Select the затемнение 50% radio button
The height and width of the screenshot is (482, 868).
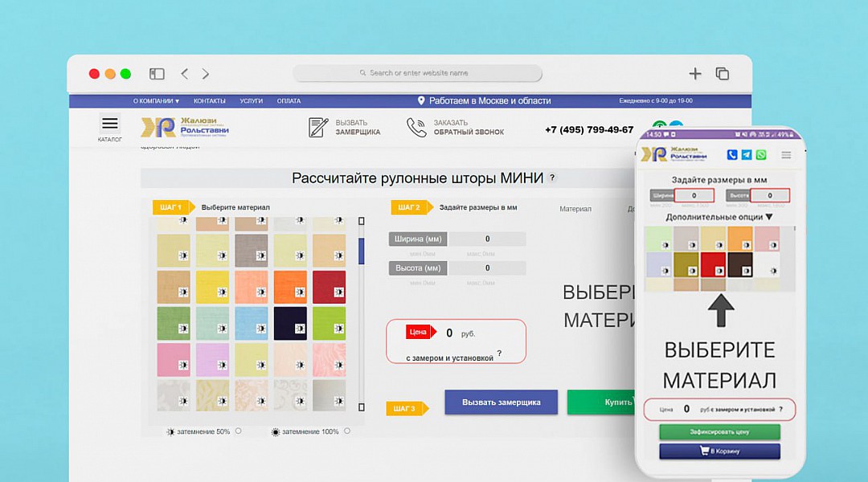click(x=239, y=431)
